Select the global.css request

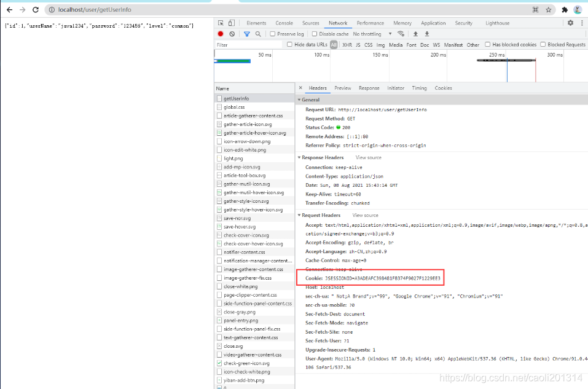point(254,107)
